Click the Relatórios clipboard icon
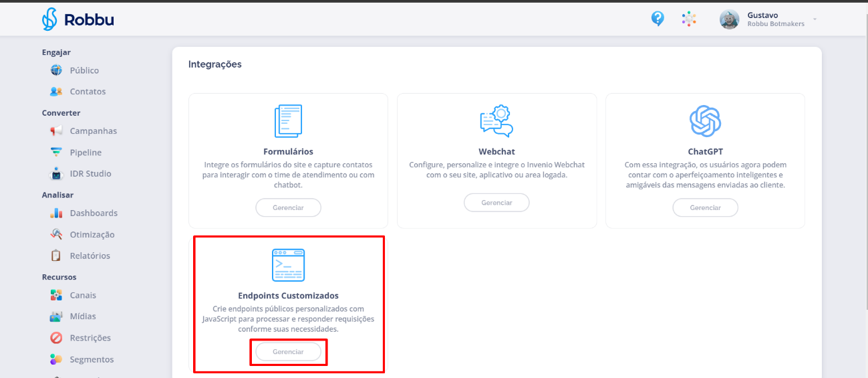 tap(57, 256)
